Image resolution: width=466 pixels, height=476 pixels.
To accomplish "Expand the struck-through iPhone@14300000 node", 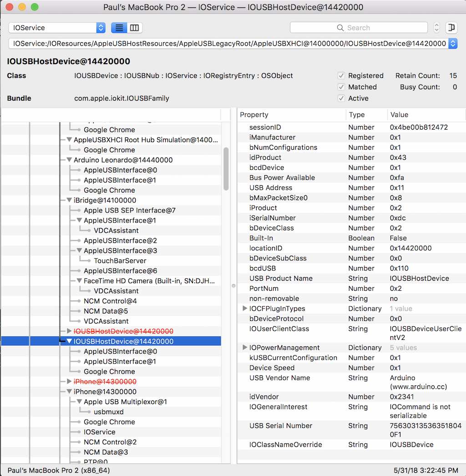I will point(69,381).
